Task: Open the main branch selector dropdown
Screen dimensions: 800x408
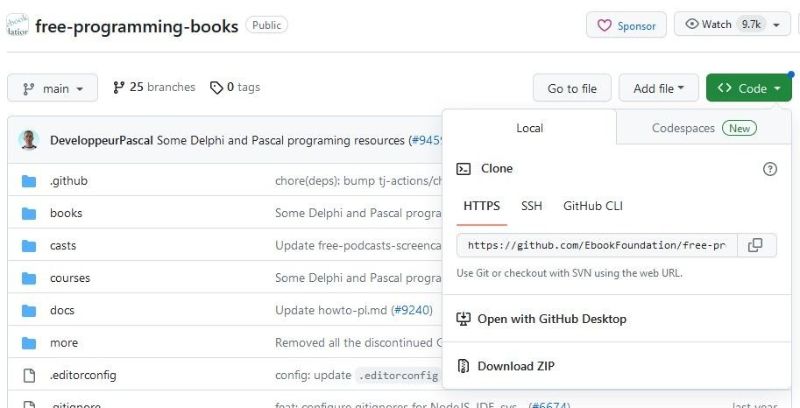Action: pos(53,89)
